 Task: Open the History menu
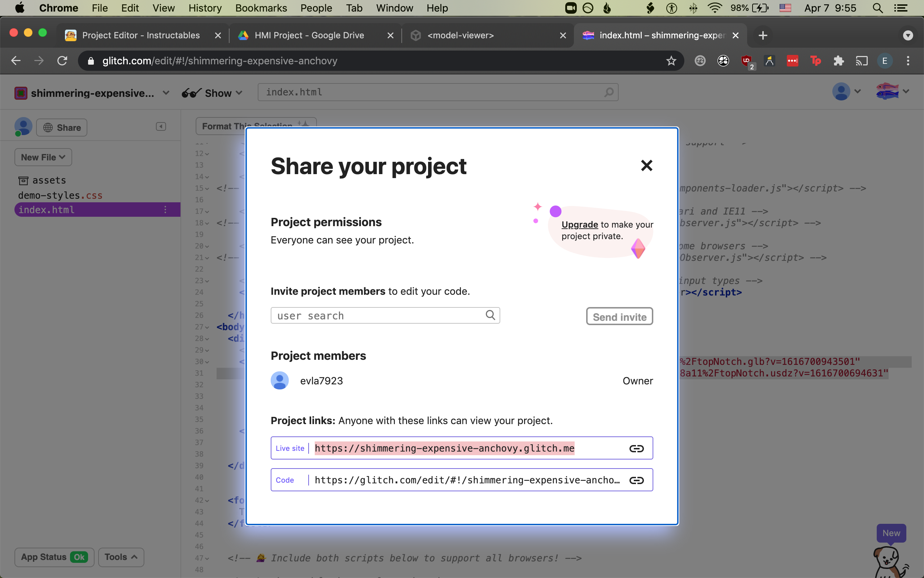point(205,8)
